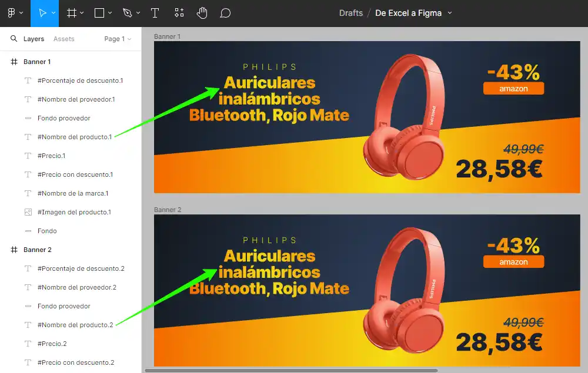Open the shape tools dropdown arrow

tap(109, 13)
